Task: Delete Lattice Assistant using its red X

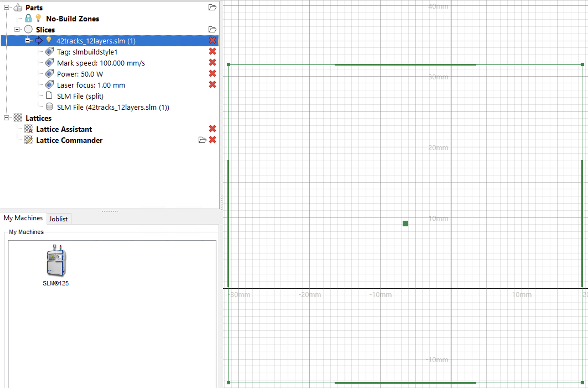Action: click(212, 129)
